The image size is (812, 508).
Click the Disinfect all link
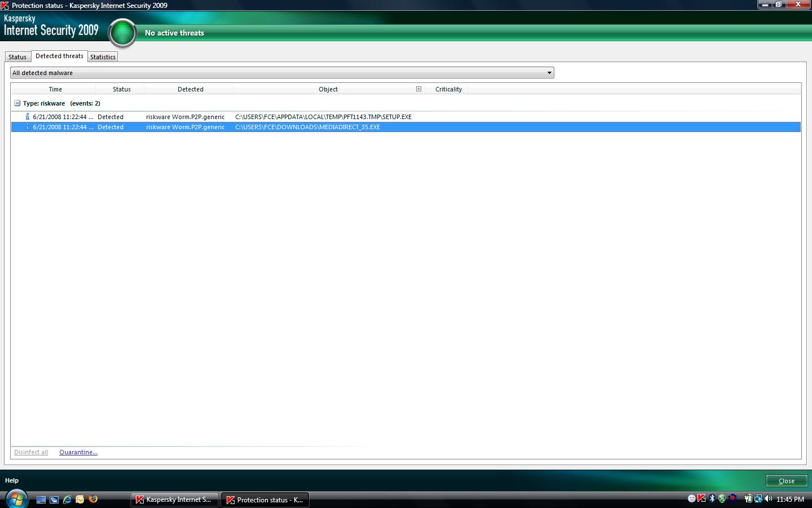pos(31,452)
